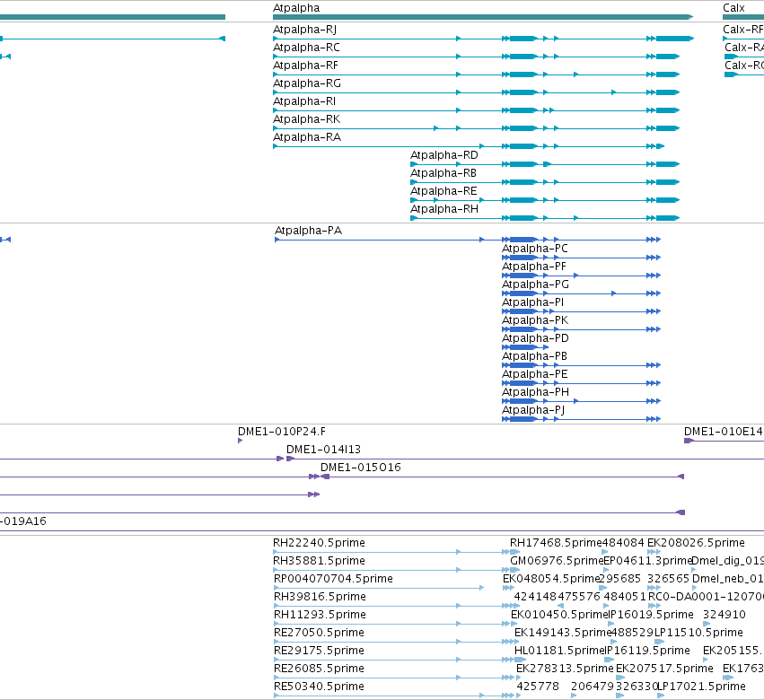Viewport: 764px width, 700px height.
Task: Select transcript Atpalpha-RG label
Action: coord(307,83)
